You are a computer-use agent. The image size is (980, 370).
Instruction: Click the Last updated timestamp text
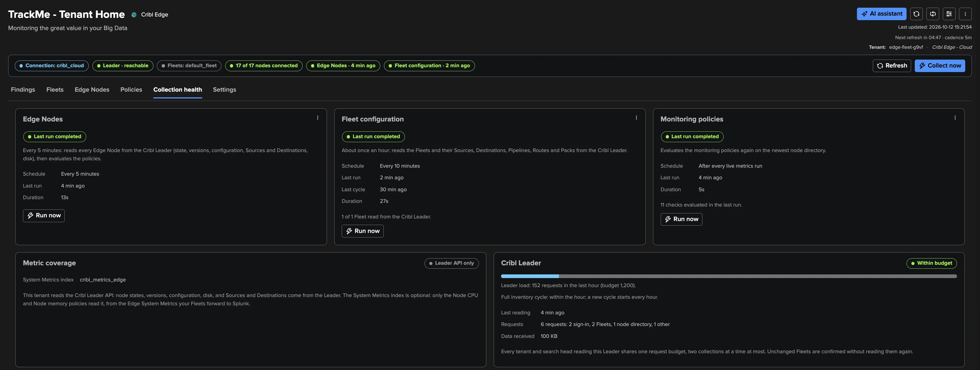point(935,27)
